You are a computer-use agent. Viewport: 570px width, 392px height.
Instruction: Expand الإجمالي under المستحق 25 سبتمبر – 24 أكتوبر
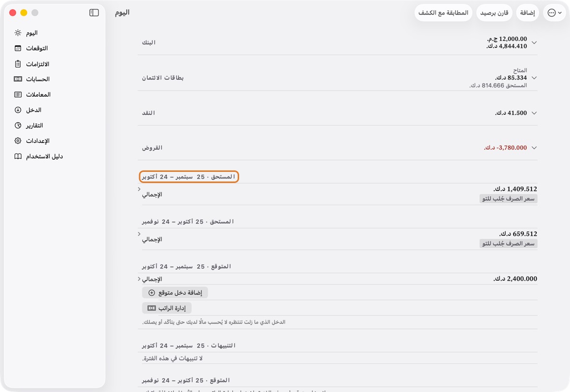click(x=139, y=189)
